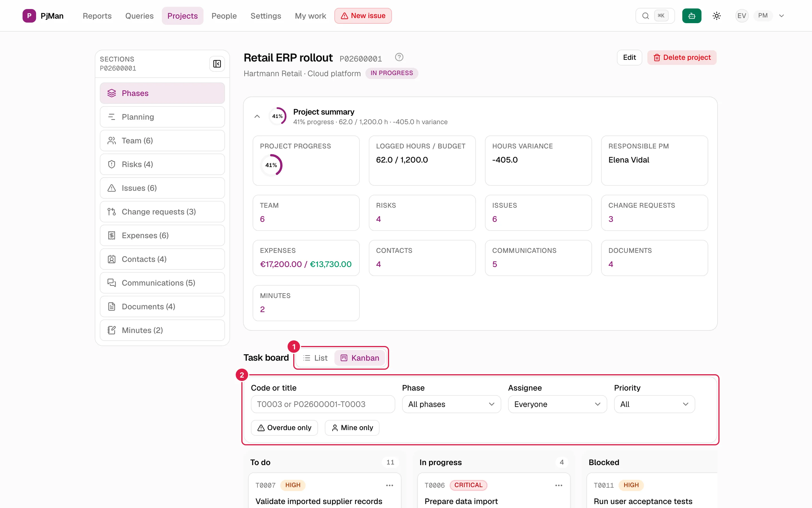The width and height of the screenshot is (812, 508).
Task: Click the Edit project button
Action: pyautogui.click(x=629, y=58)
